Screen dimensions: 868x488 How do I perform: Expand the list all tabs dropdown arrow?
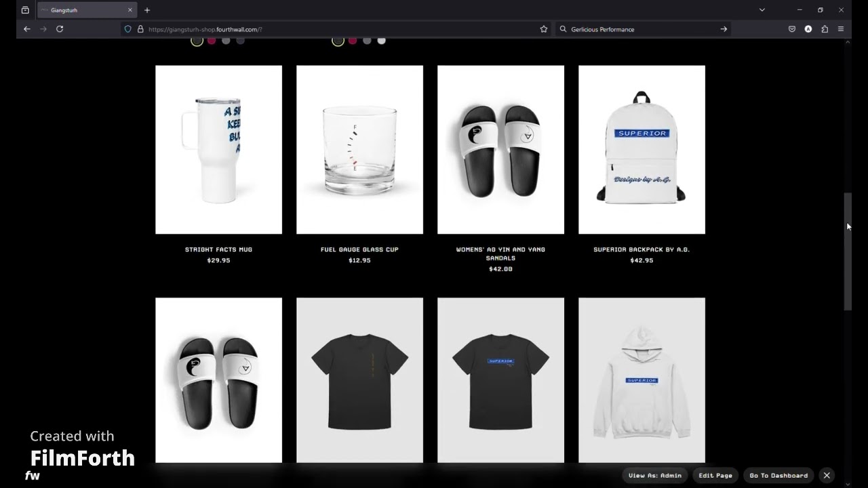click(x=762, y=10)
